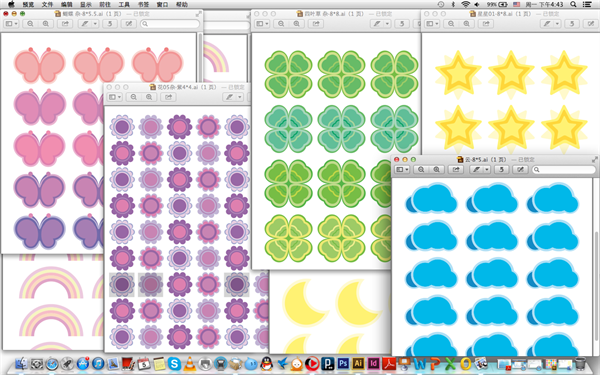This screenshot has width=600, height=375.
Task: Select the annotate pen in butterfly window
Action: click(84, 24)
